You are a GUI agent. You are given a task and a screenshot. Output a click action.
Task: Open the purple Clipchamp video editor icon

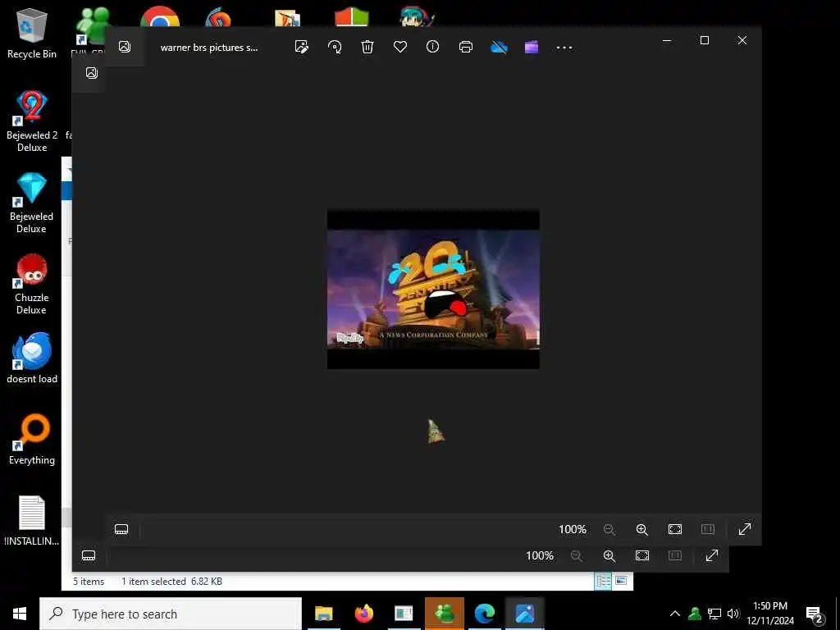pos(532,47)
